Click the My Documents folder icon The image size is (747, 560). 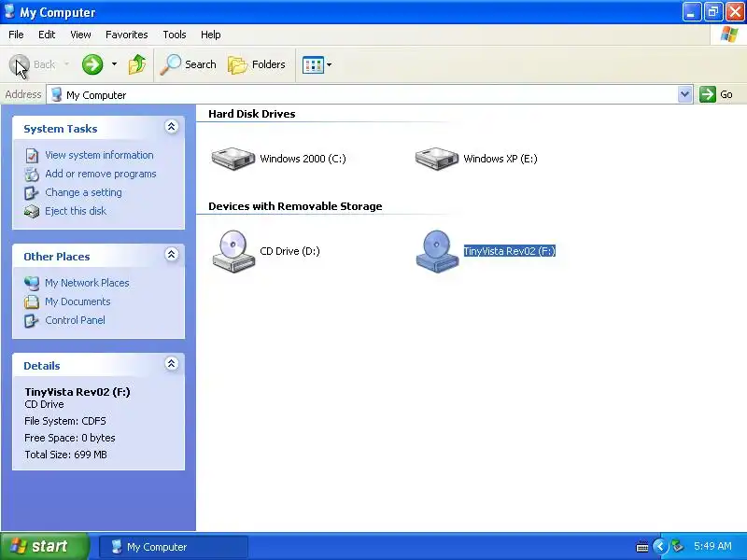pyautogui.click(x=32, y=301)
